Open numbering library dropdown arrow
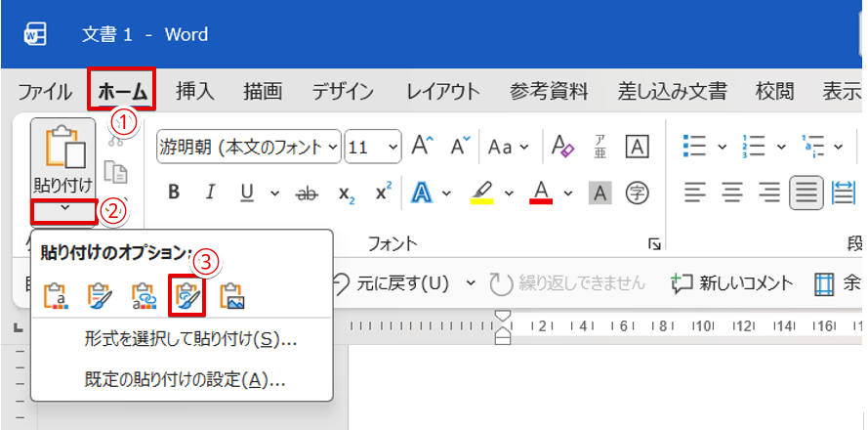 click(780, 147)
